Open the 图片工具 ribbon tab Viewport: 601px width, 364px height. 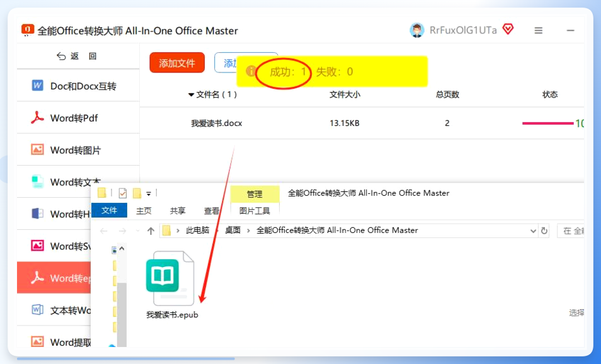[x=255, y=211]
